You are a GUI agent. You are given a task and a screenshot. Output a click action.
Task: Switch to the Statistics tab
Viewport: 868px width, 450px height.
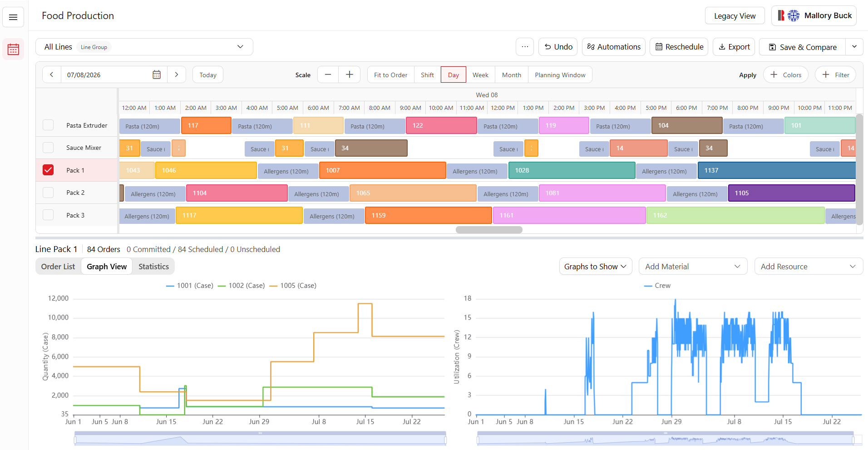click(x=153, y=267)
